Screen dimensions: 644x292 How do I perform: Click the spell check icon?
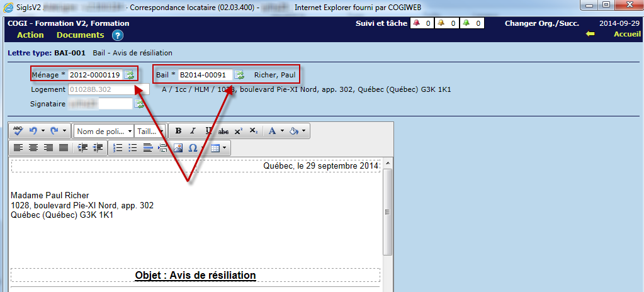point(18,131)
